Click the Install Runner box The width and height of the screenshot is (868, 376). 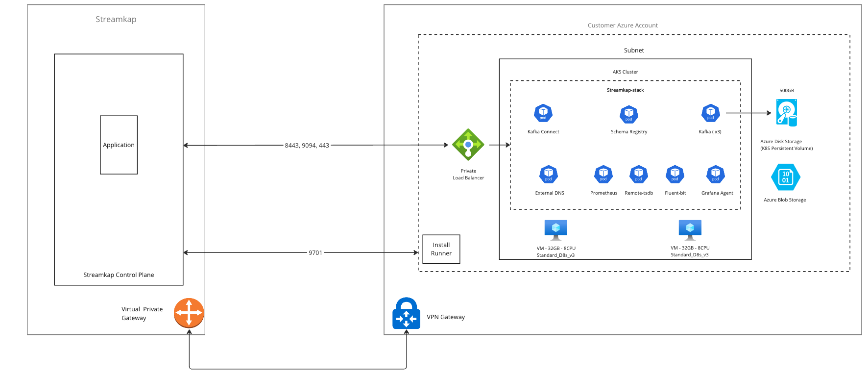click(x=441, y=249)
